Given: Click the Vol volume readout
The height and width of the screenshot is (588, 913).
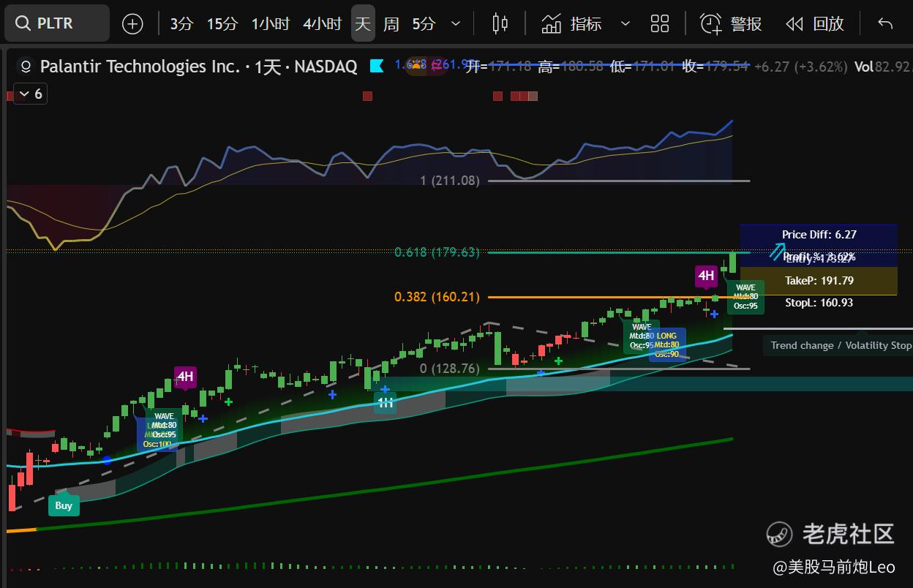Looking at the screenshot, I should 884,67.
